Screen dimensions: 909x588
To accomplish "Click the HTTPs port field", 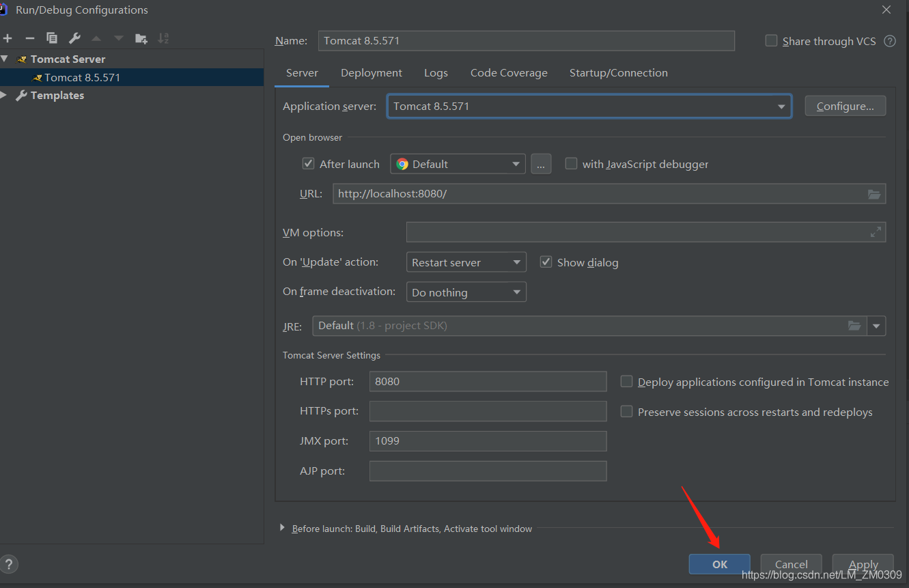I will click(x=488, y=411).
